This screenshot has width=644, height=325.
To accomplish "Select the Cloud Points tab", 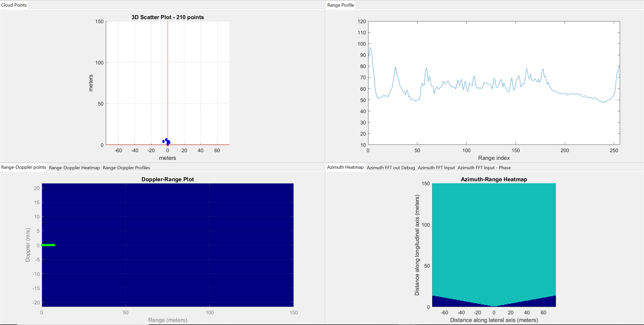I will tap(14, 5).
